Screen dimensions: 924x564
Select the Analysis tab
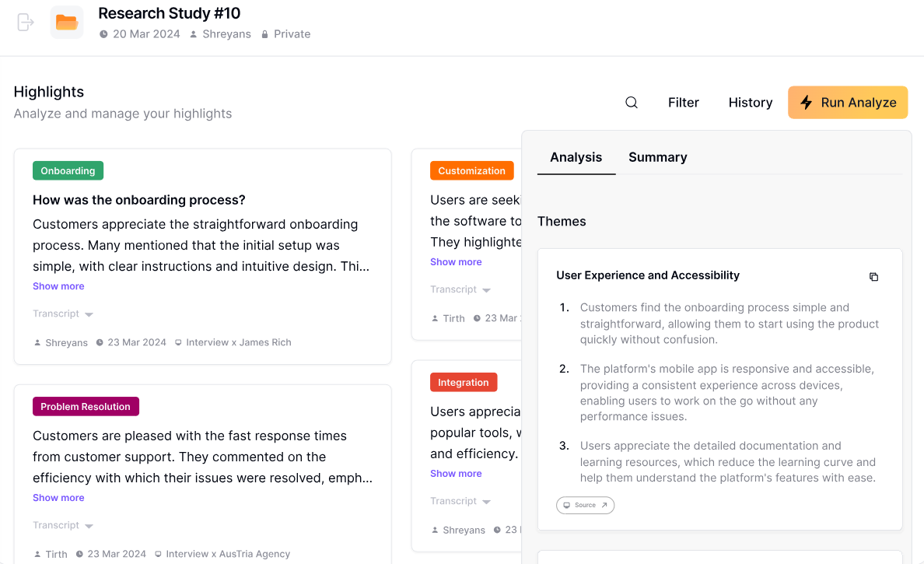[x=576, y=157]
